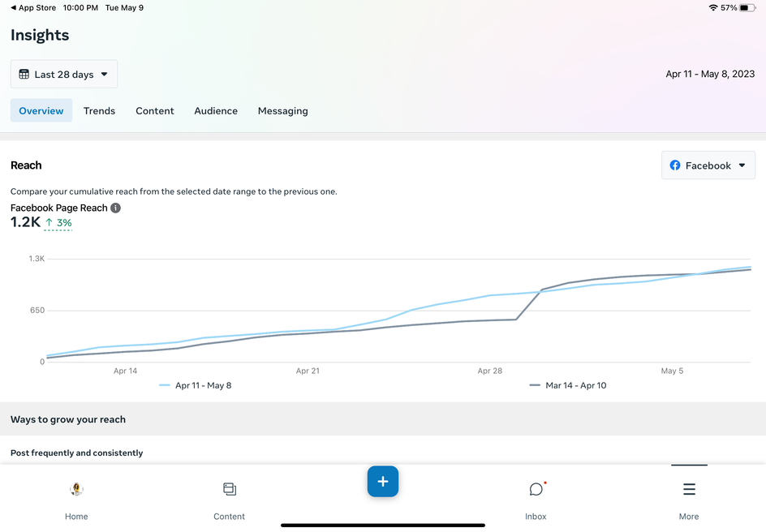Tap the Post frequently and consistently tip
The width and height of the screenshot is (766, 532).
click(x=77, y=453)
